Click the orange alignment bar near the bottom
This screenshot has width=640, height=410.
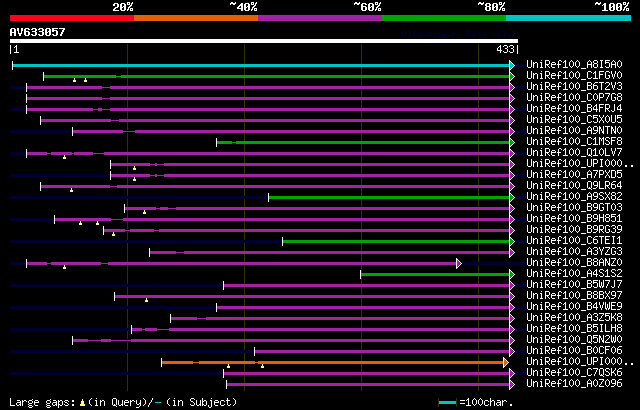[333, 362]
